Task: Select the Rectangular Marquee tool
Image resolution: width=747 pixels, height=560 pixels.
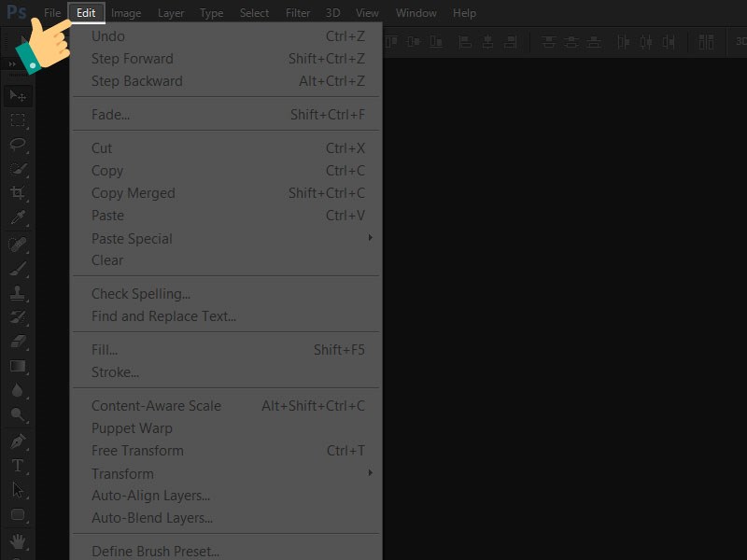Action: coord(17,119)
